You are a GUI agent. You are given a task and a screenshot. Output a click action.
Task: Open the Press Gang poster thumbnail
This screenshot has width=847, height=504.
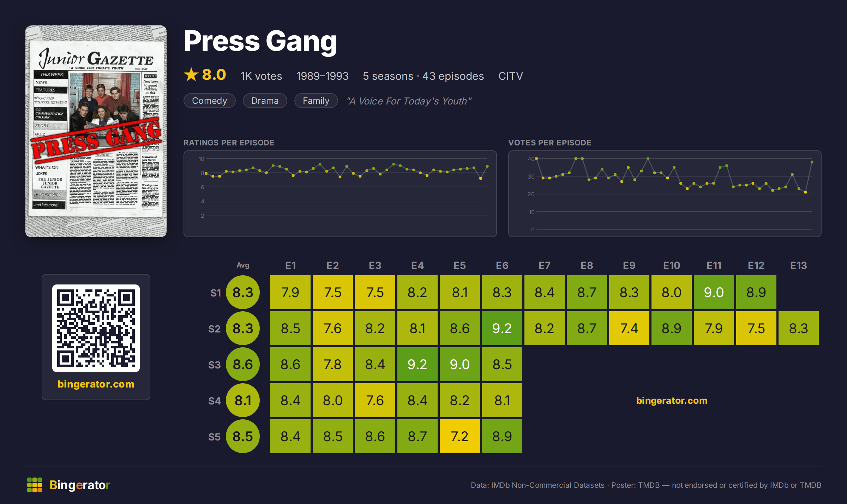click(x=96, y=131)
